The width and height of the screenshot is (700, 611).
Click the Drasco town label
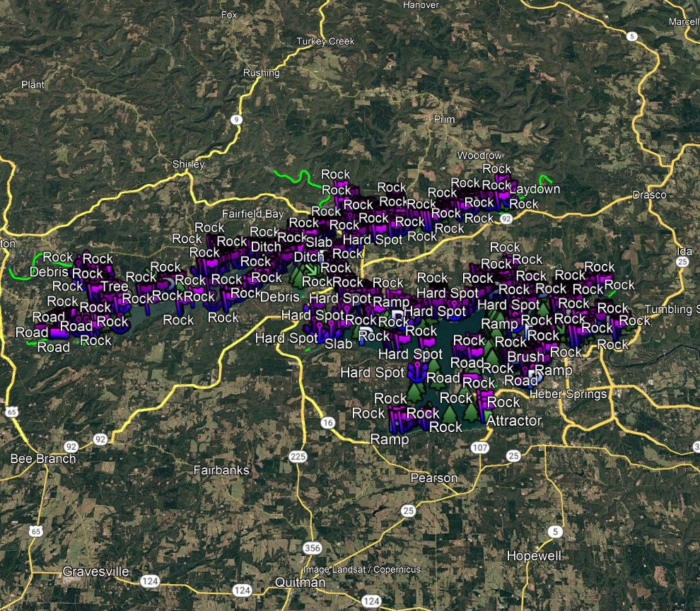649,194
